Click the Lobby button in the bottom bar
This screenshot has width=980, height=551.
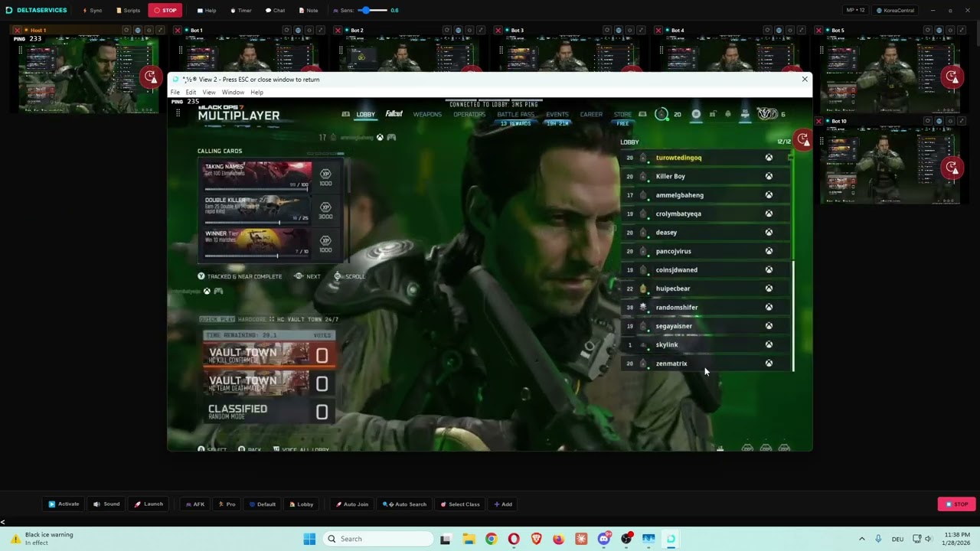pos(301,504)
